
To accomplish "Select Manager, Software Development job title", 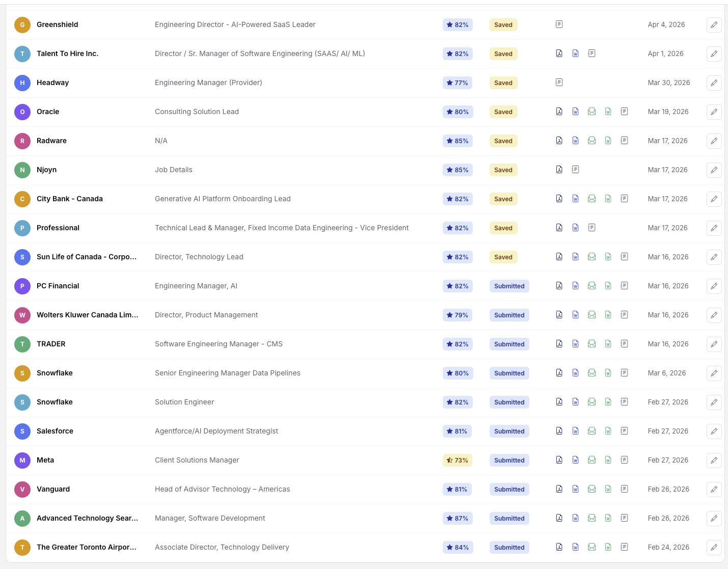I will 210,518.
